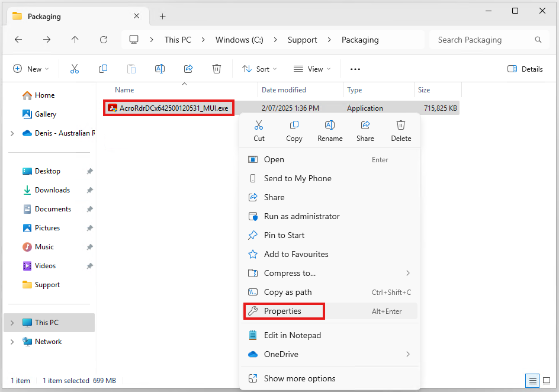The height and width of the screenshot is (392, 559).
Task: Open Downloads in the sidebar
Action: (52, 190)
